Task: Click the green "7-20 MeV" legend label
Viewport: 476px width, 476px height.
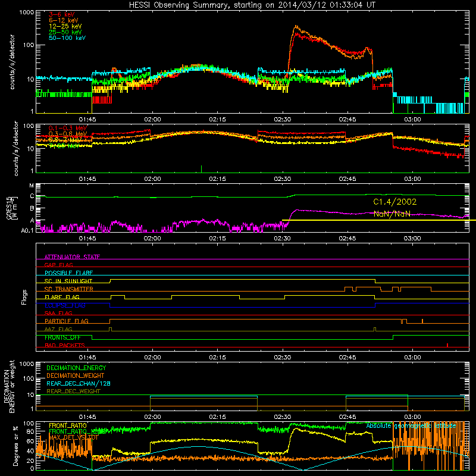Action: click(x=64, y=146)
